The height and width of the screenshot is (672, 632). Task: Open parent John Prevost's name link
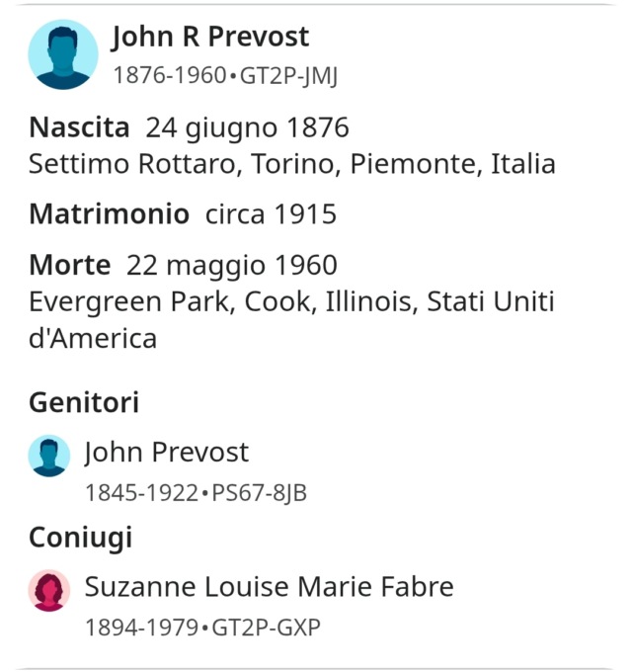point(167,453)
